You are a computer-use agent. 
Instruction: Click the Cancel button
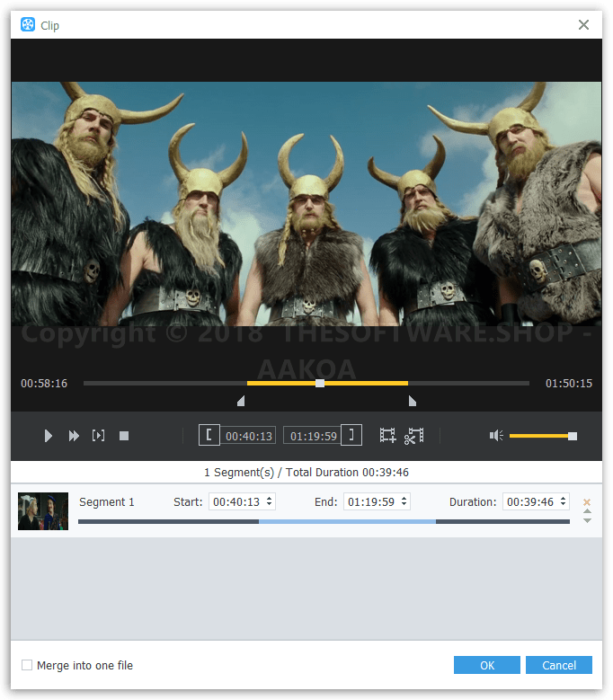point(559,665)
